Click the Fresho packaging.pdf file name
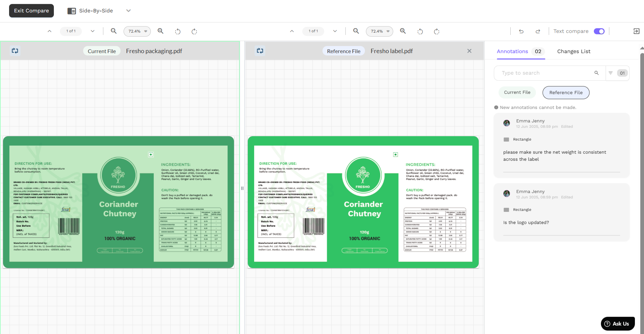Screen dimensions: 644x334 coord(154,51)
